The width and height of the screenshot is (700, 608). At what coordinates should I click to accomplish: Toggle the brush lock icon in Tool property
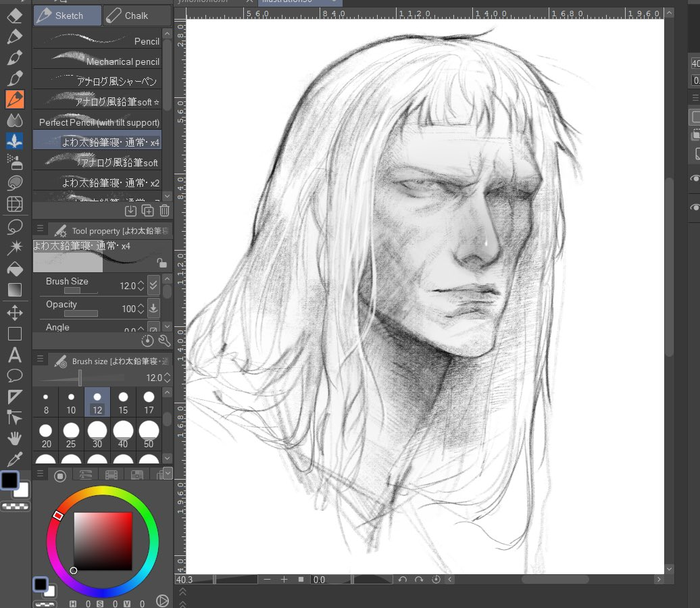pyautogui.click(x=161, y=263)
